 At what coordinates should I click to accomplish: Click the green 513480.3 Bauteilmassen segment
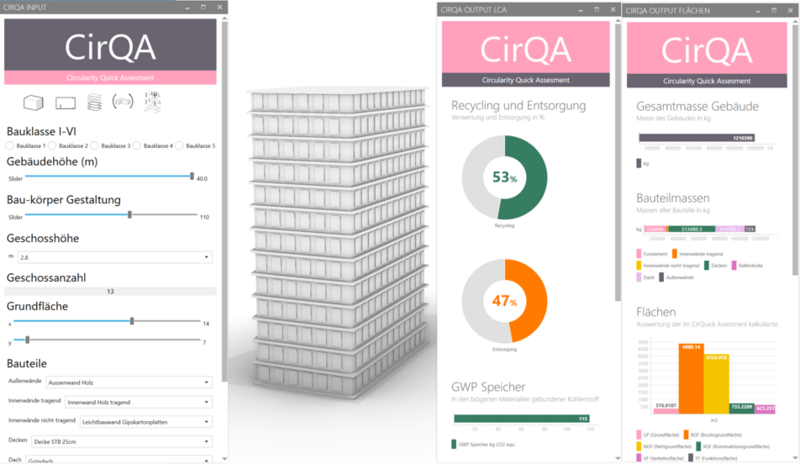[x=692, y=229]
